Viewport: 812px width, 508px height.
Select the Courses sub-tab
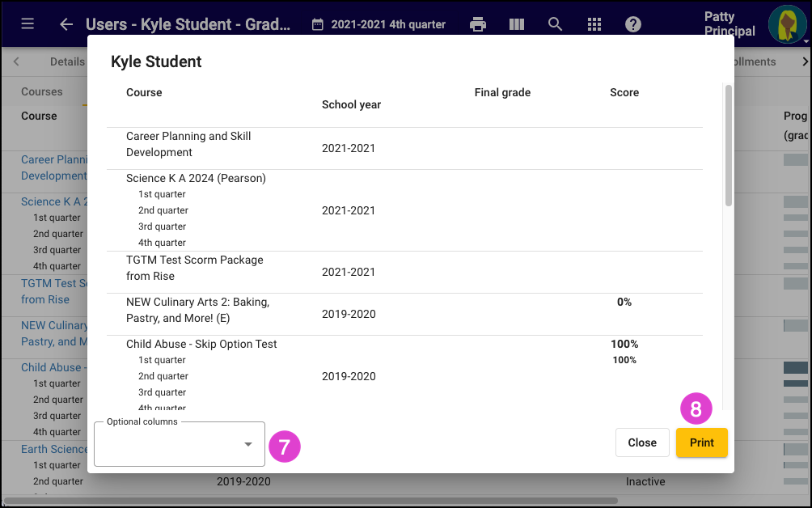click(41, 91)
